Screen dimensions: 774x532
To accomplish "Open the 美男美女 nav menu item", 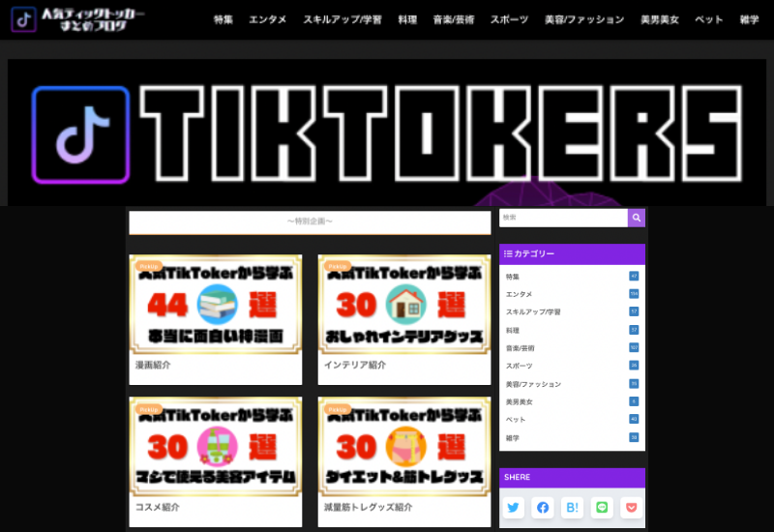I will coord(660,19).
